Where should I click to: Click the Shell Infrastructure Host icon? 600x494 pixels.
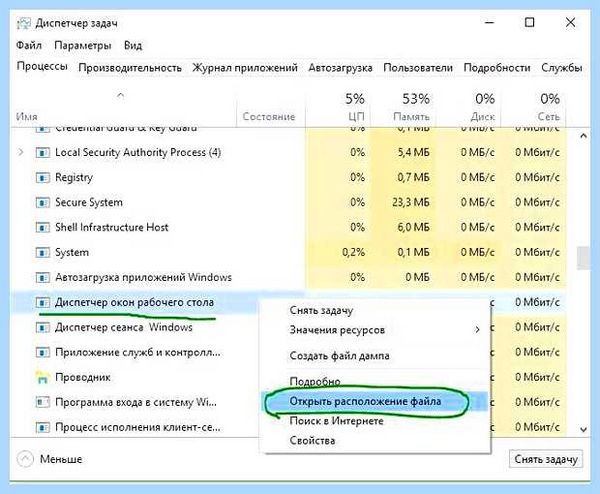click(42, 227)
